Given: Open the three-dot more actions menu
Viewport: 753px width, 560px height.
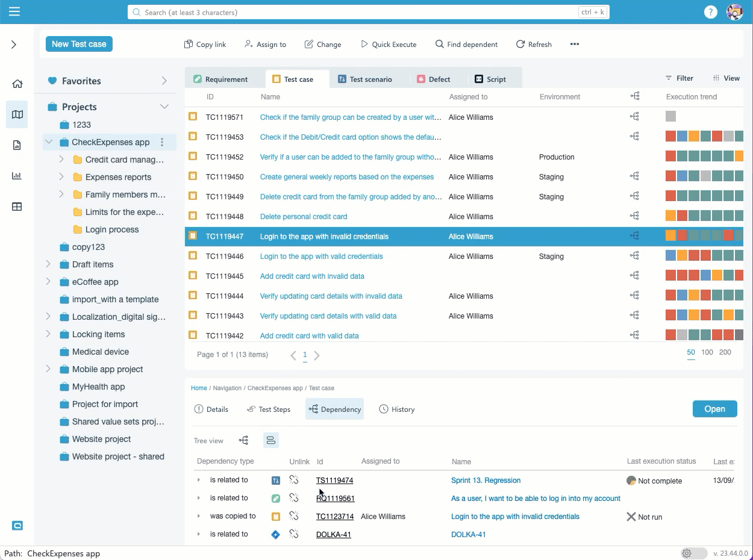Looking at the screenshot, I should click(x=574, y=44).
